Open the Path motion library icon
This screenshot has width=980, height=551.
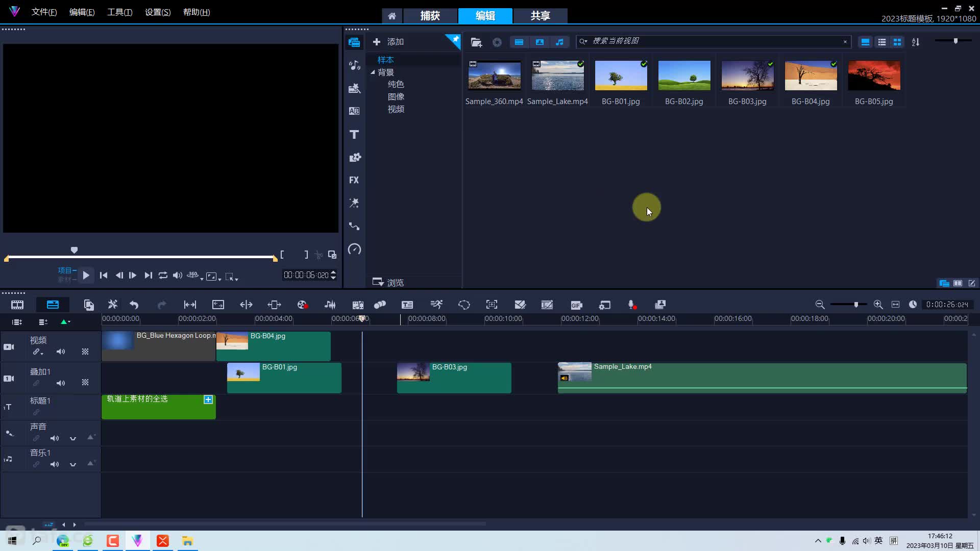click(x=354, y=226)
